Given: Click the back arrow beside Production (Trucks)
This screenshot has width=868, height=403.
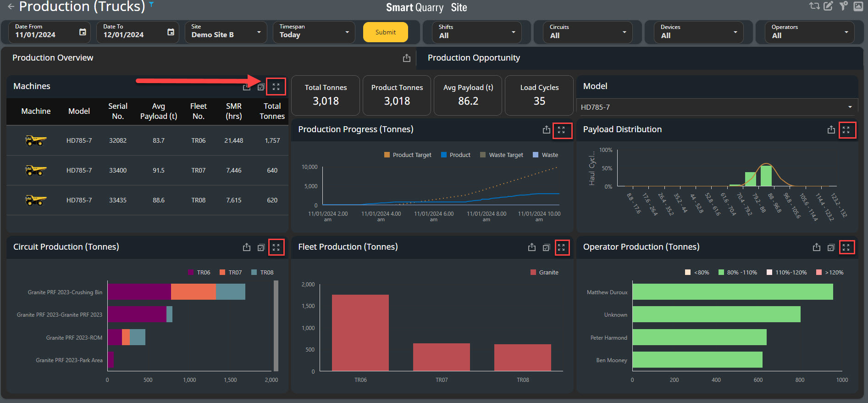Looking at the screenshot, I should [x=11, y=7].
